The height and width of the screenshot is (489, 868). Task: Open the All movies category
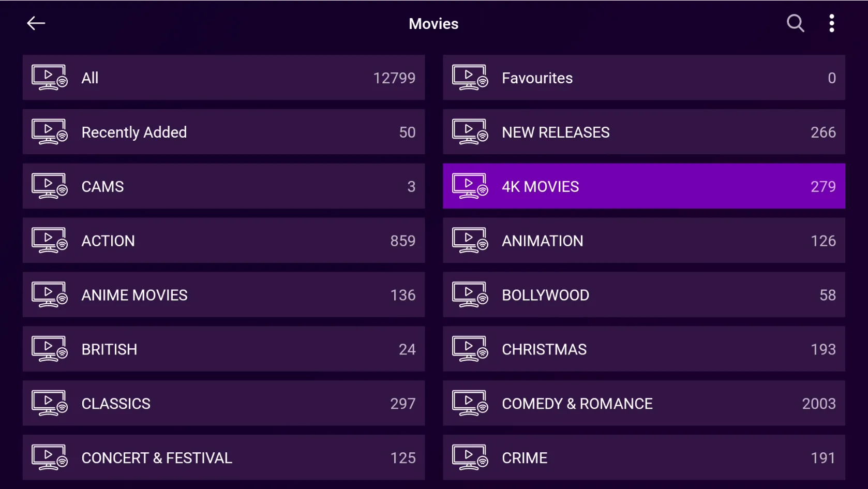point(223,78)
